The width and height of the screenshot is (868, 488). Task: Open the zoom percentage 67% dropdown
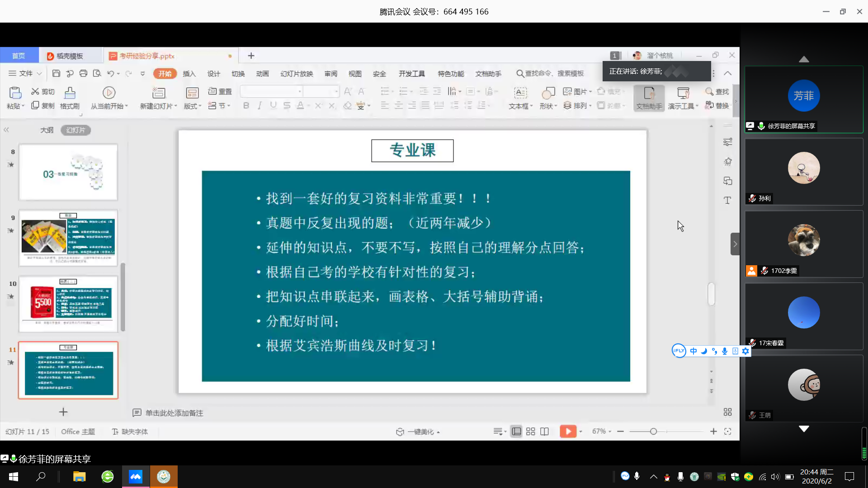point(602,432)
